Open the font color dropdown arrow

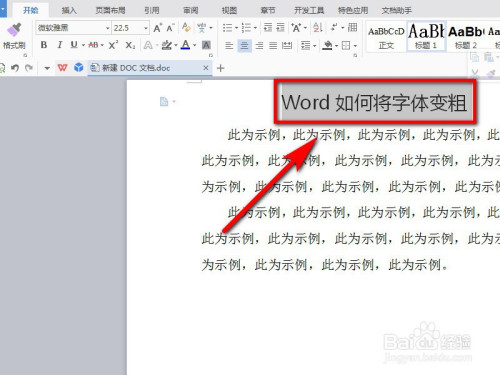tap(195, 45)
